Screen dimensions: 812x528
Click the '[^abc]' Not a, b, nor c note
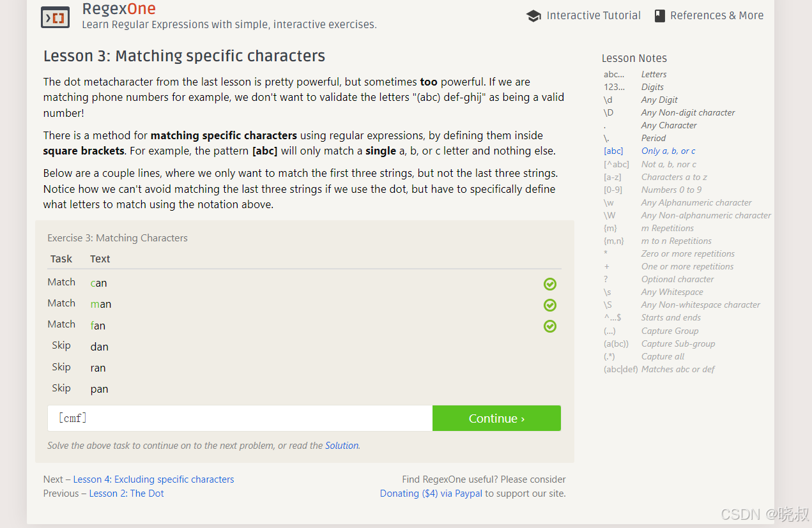tap(650, 164)
